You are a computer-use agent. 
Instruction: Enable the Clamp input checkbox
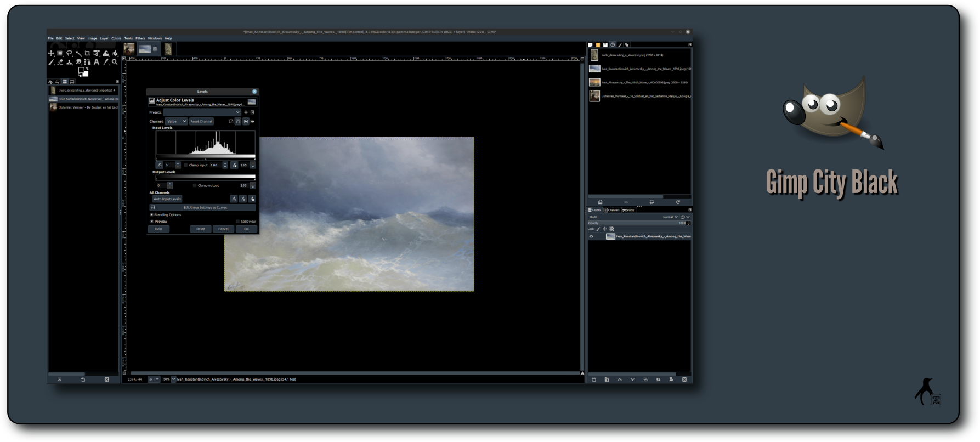click(x=186, y=165)
